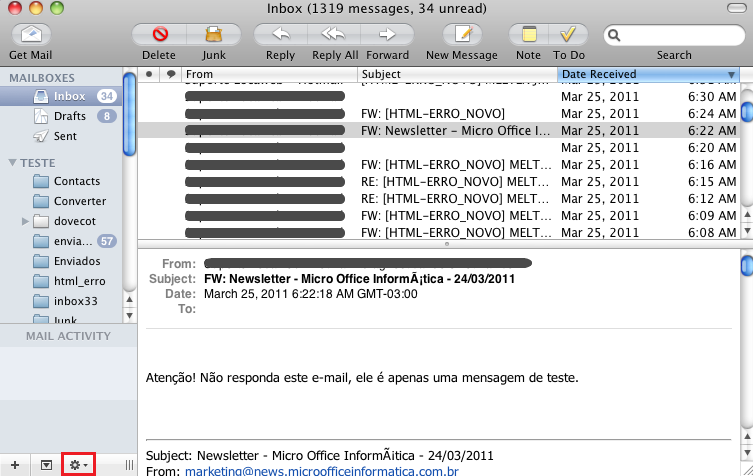Select the 6:24 AM FW: [HTML-ERRO_NOVO] message
753x476 pixels.
(439, 114)
